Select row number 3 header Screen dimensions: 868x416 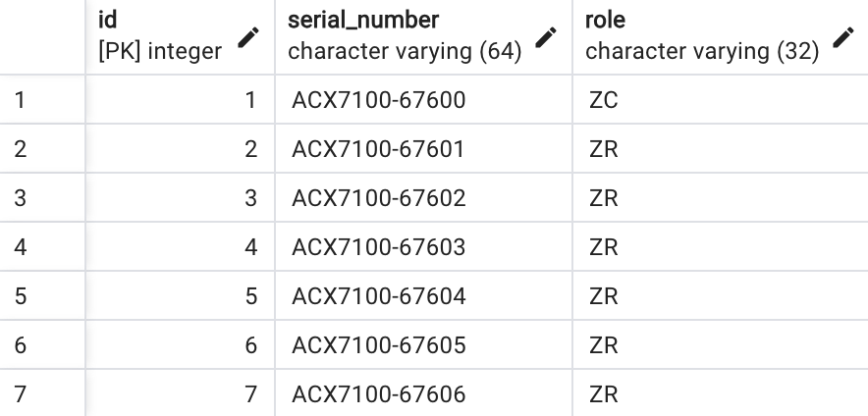click(42, 197)
